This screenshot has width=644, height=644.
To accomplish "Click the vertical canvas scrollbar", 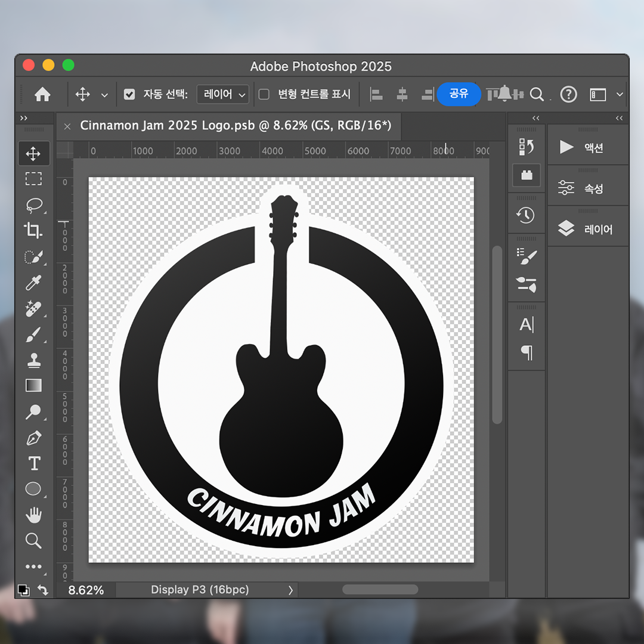I will pyautogui.click(x=497, y=335).
